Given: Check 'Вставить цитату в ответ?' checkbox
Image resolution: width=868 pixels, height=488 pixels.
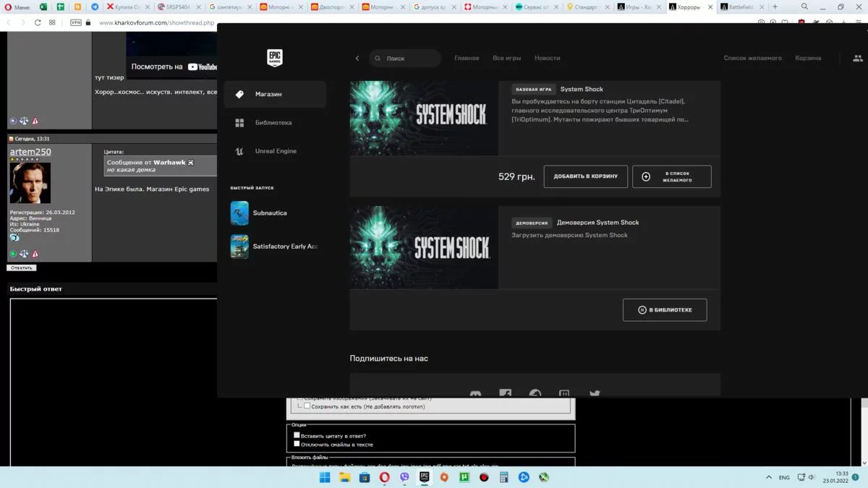Looking at the screenshot, I should coord(297,435).
